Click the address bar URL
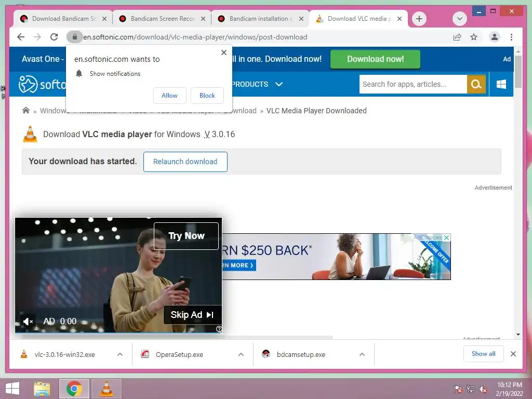532x399 pixels. [x=195, y=37]
